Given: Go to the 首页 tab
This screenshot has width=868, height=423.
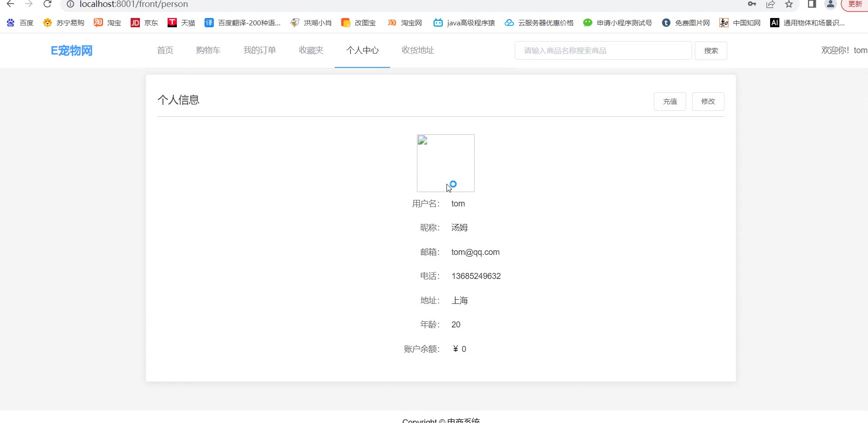Looking at the screenshot, I should click(x=165, y=50).
